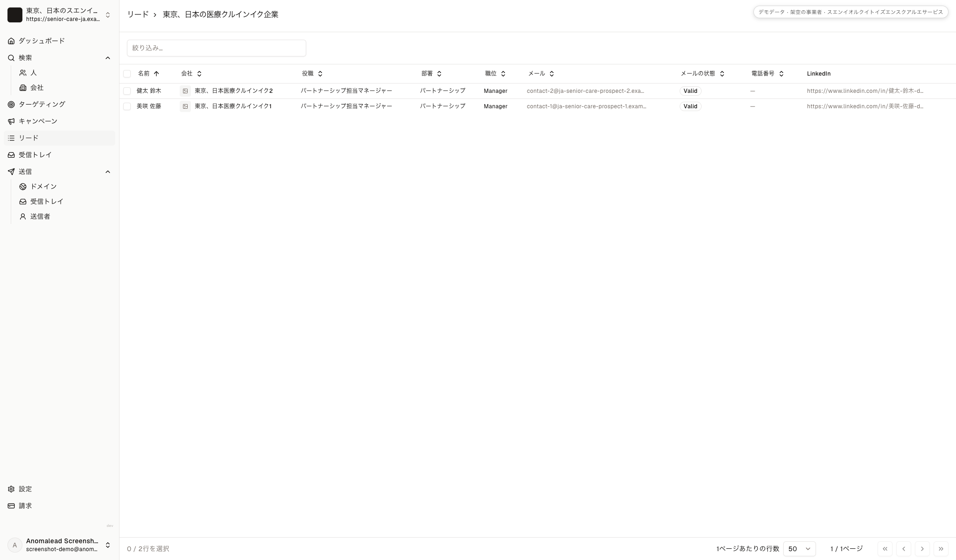Click the 絞り込み filter input field
The image size is (956, 560).
tap(217, 48)
